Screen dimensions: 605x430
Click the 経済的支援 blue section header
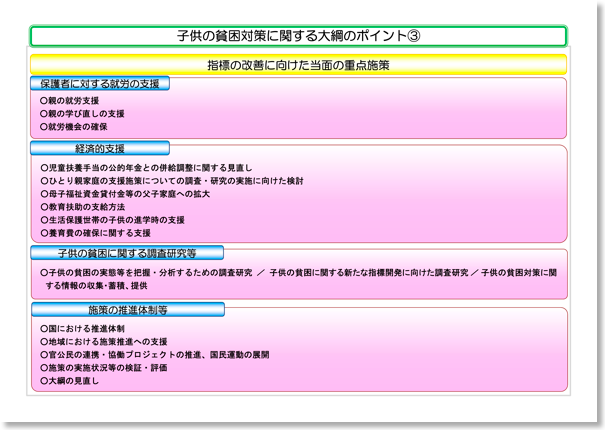[x=100, y=148]
